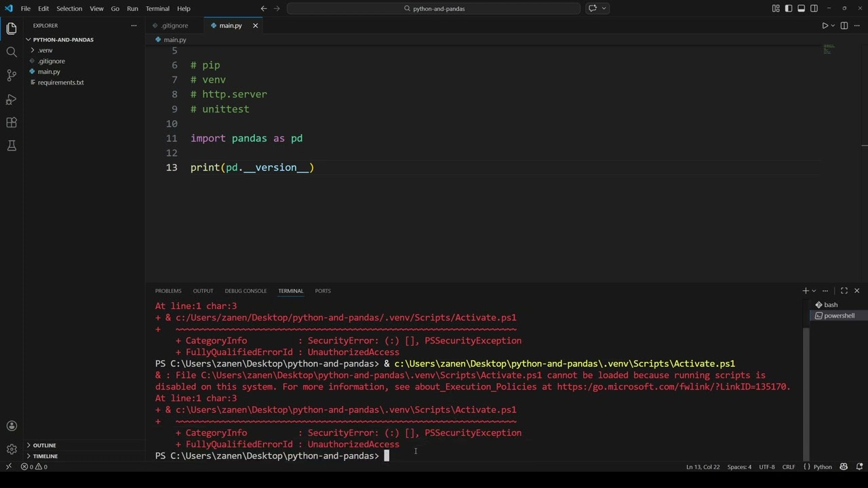Collapse the PYTHON-AND-PANDAS folder section
The width and height of the screenshot is (868, 488).
click(x=63, y=39)
